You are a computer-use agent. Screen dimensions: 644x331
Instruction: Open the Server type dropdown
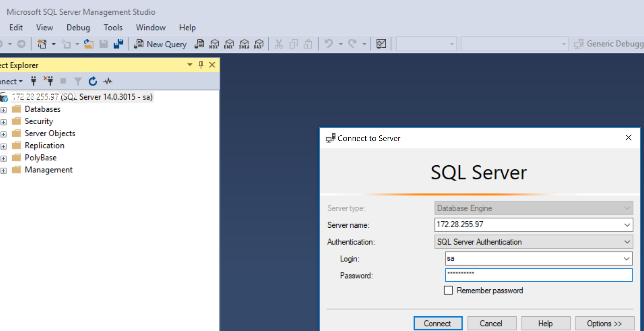click(x=627, y=208)
